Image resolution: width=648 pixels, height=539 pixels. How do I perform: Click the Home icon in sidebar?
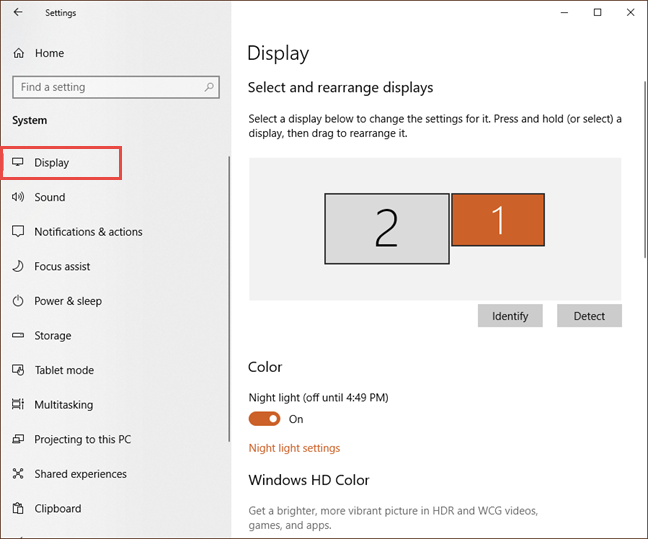18,53
